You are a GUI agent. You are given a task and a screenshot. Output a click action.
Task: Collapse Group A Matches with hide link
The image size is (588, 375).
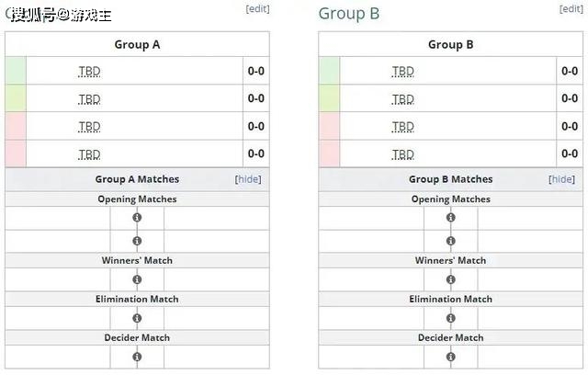coord(248,179)
